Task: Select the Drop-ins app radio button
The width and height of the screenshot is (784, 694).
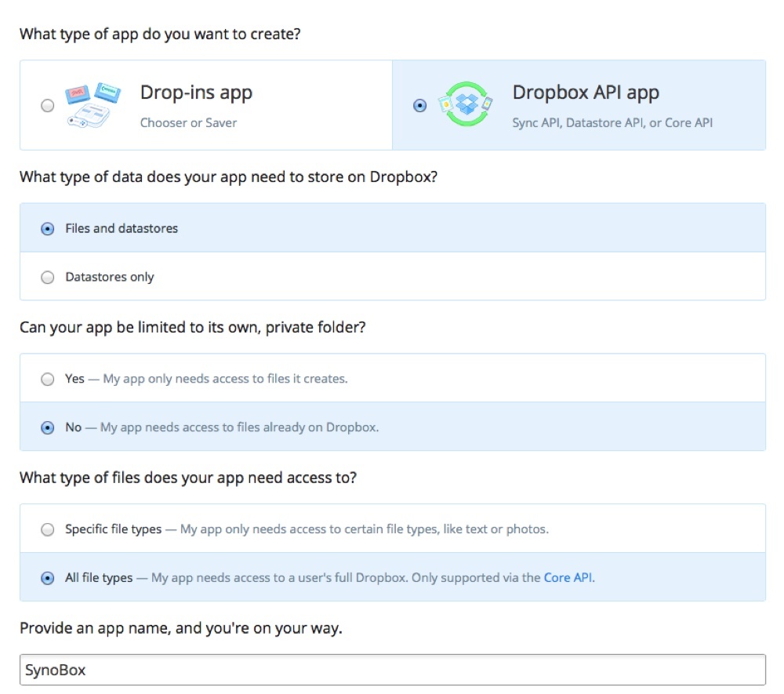Action: [48, 106]
